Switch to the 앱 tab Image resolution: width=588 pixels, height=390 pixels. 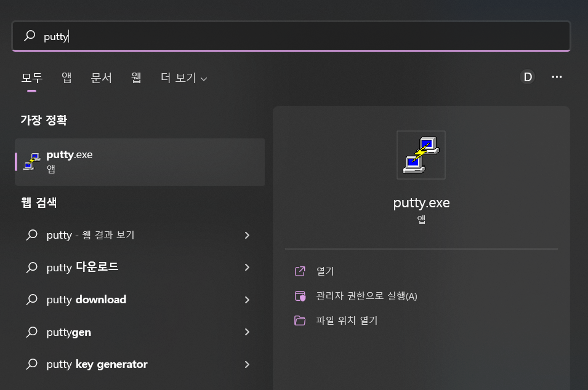pos(66,78)
